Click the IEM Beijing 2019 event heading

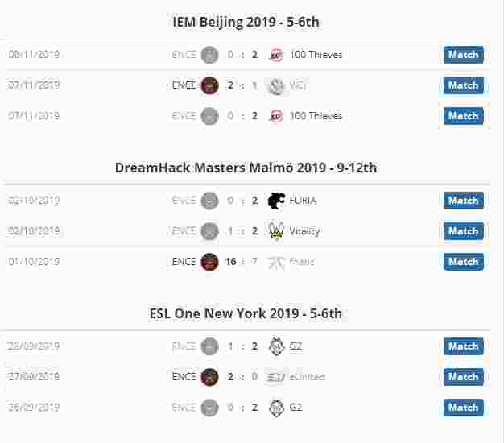246,23
